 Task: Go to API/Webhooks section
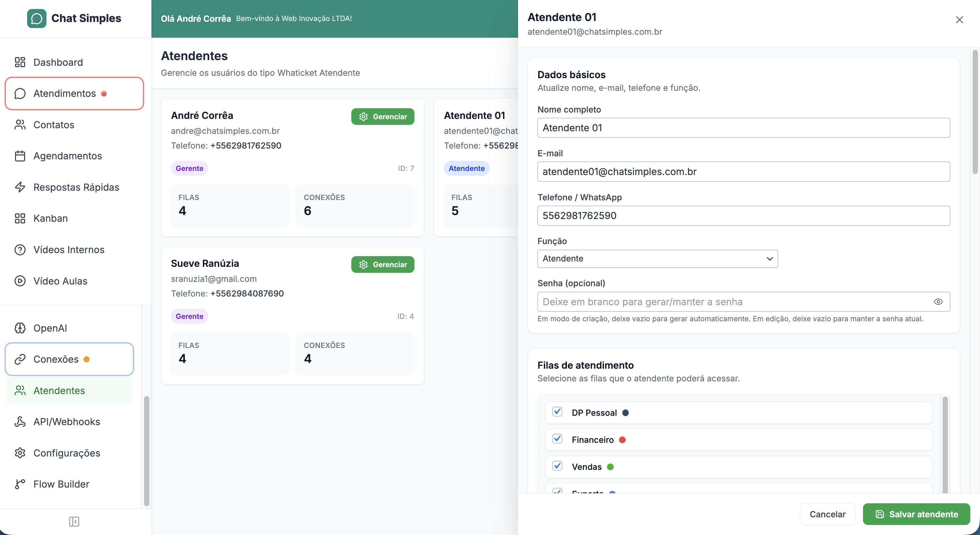click(66, 422)
